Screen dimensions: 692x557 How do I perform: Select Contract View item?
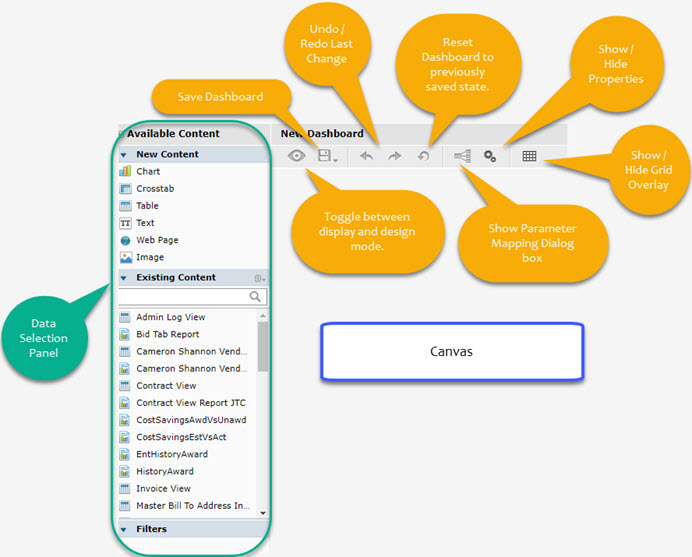[x=166, y=386]
